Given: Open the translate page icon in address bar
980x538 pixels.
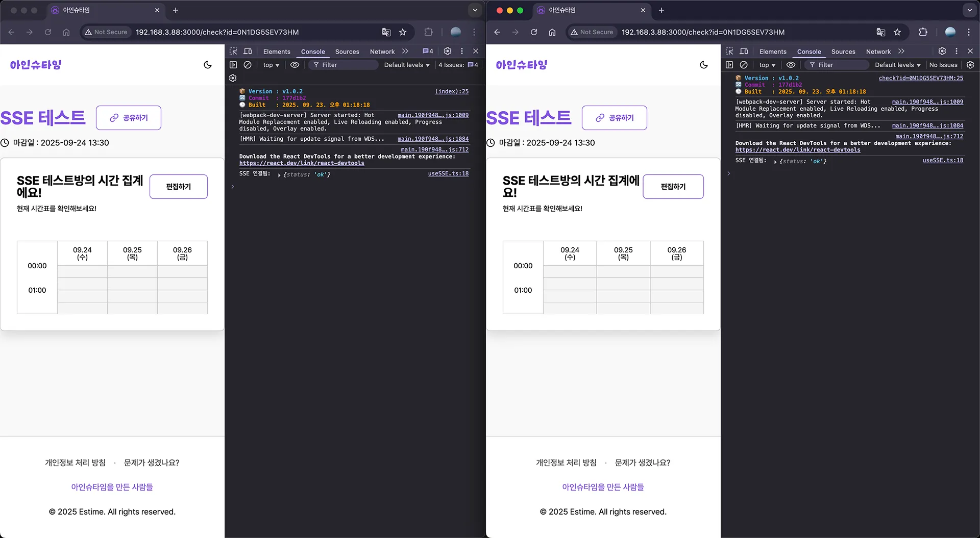Looking at the screenshot, I should pyautogui.click(x=386, y=32).
